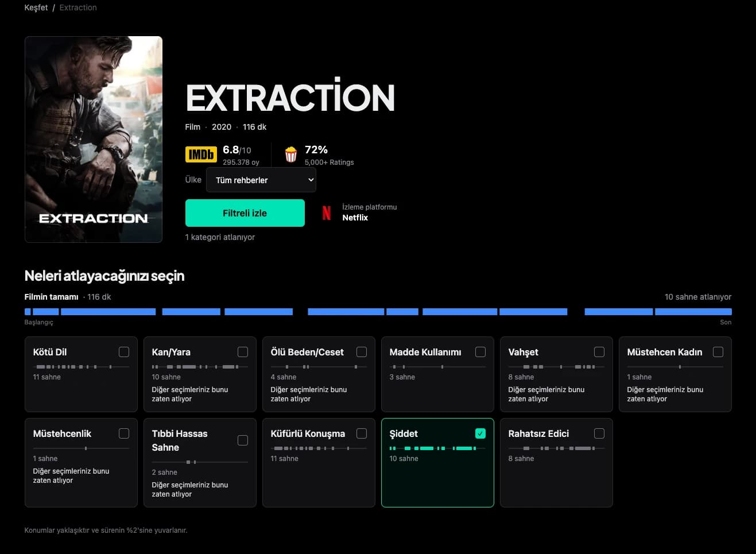Enable the Rahatsız Edici checkbox
Image resolution: width=756 pixels, height=554 pixels.
pyautogui.click(x=599, y=433)
